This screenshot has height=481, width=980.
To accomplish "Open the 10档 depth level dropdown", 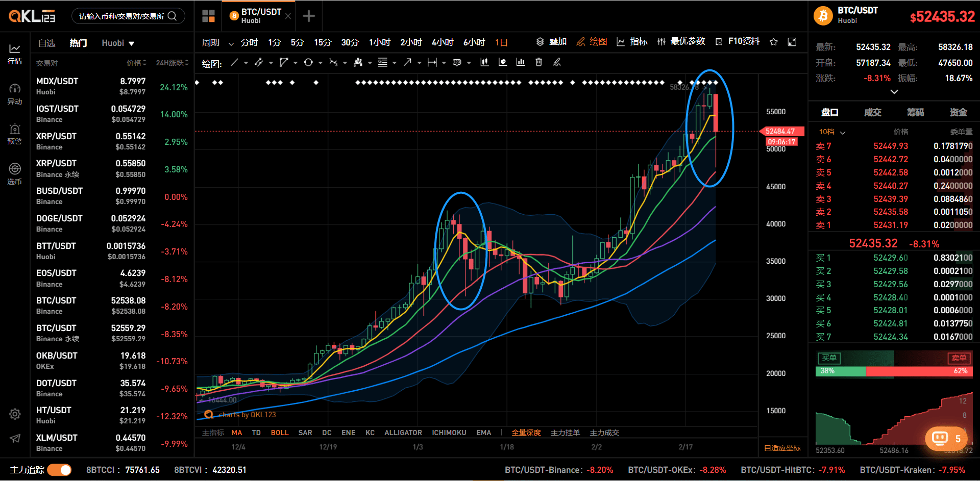I will (x=832, y=132).
